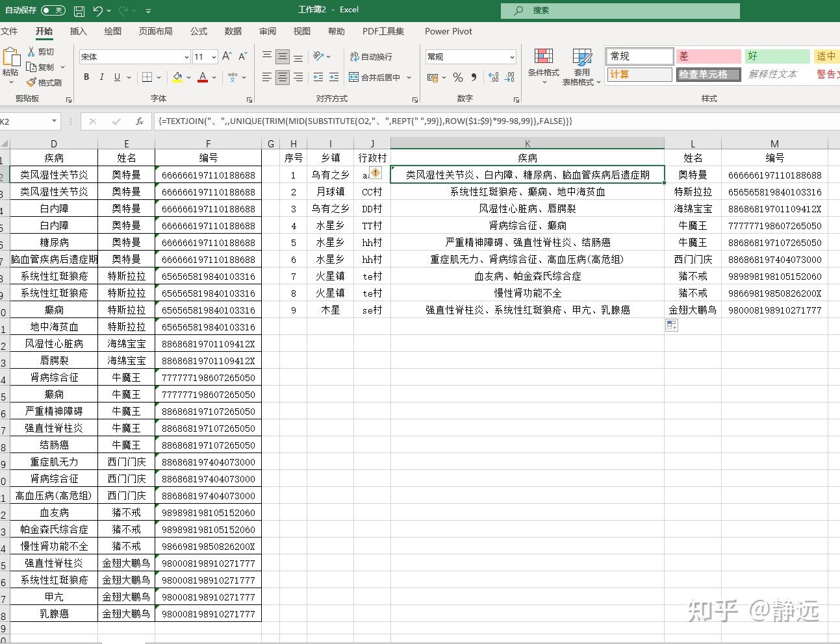
Task: Click the Save disk icon
Action: pos(79,11)
